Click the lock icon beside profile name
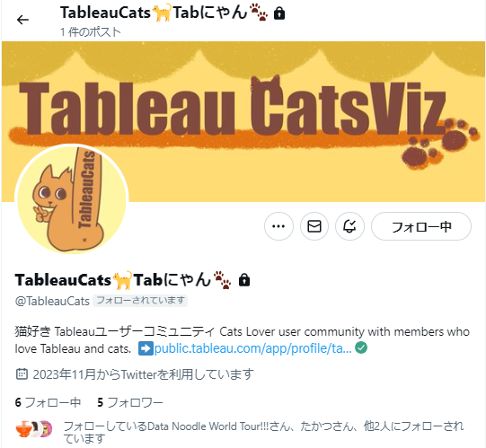This screenshot has width=486, height=448. (x=244, y=280)
